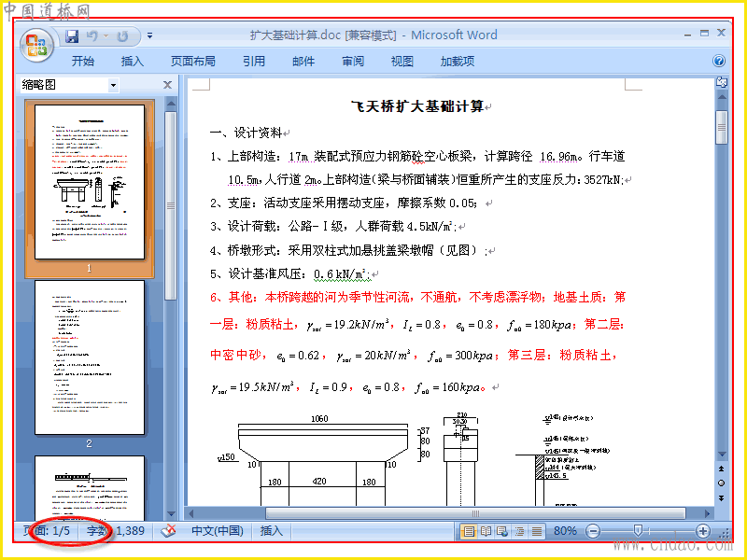The height and width of the screenshot is (560, 747).
Task: Switch to Print Layout view in status bar
Action: [469, 531]
